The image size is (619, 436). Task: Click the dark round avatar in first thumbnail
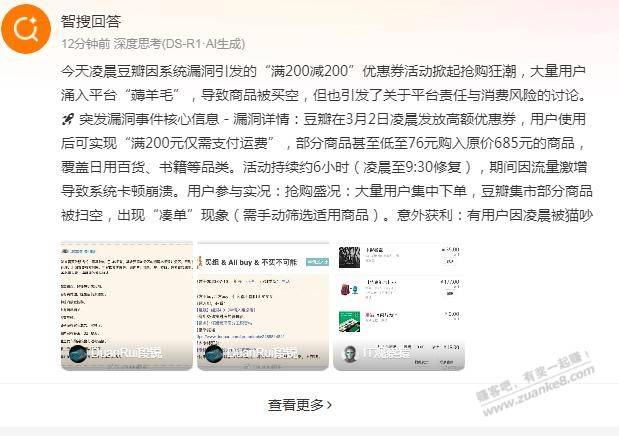78,354
